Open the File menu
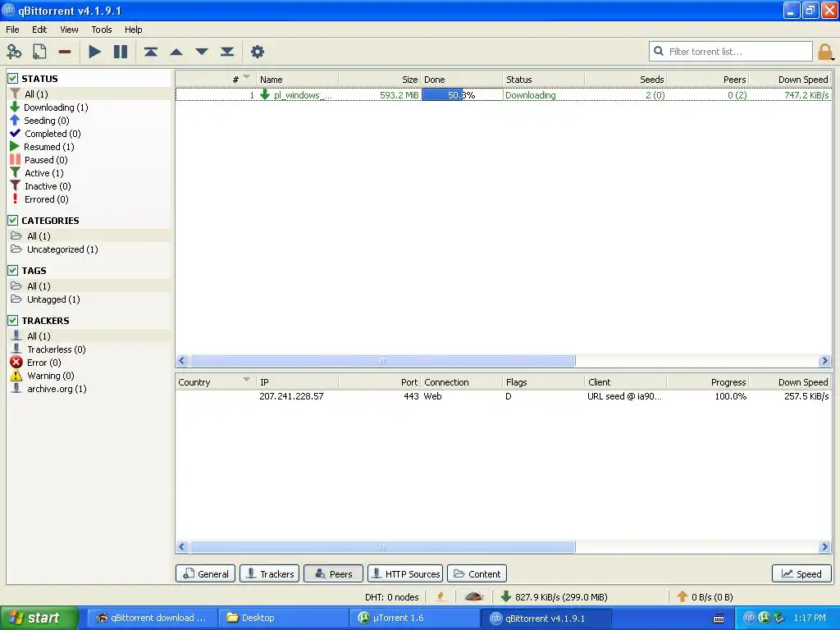840x630 pixels. coord(12,30)
